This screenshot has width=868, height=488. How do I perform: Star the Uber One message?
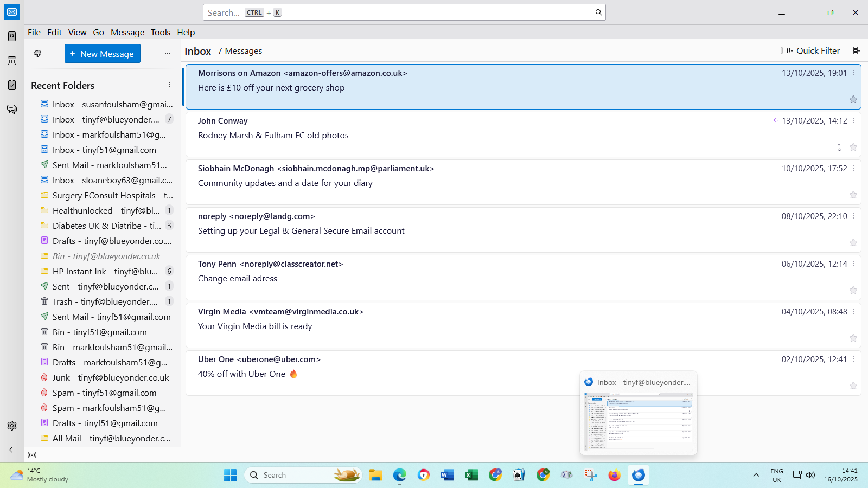[853, 386]
